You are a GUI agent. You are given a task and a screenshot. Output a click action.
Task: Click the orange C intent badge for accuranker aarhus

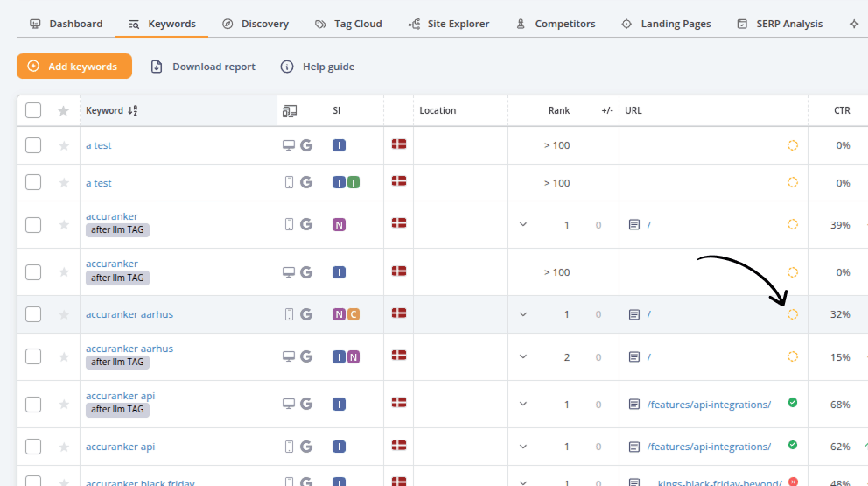click(x=353, y=314)
